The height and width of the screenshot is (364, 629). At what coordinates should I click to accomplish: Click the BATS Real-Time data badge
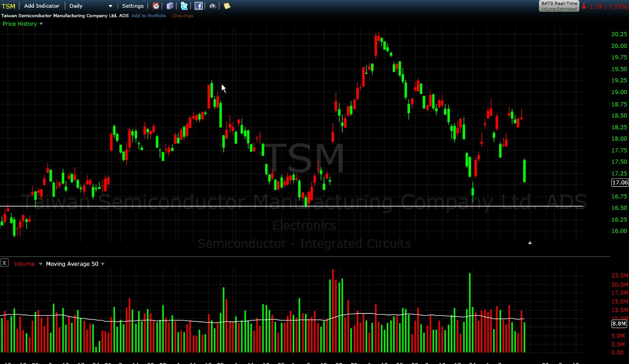(x=559, y=6)
